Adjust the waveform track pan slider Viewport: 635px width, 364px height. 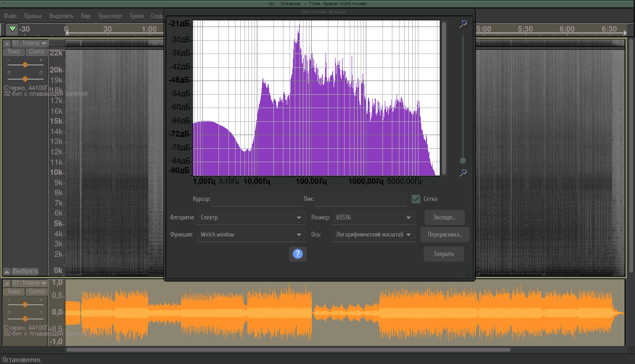pyautogui.click(x=25, y=319)
